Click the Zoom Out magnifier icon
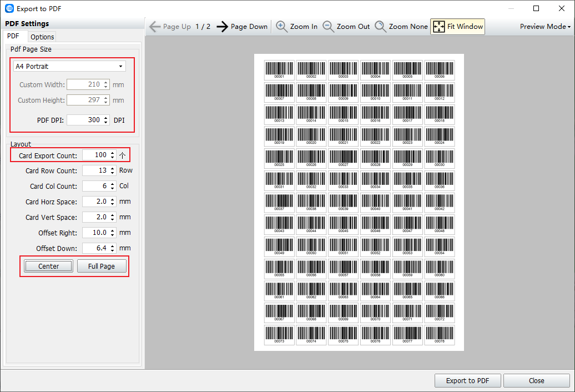The height and width of the screenshot is (392, 575). pos(328,27)
